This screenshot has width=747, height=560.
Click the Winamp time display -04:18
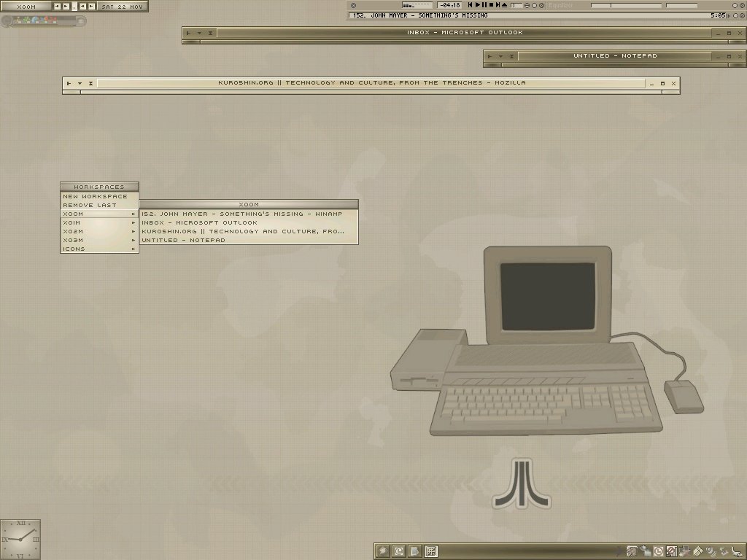449,5
